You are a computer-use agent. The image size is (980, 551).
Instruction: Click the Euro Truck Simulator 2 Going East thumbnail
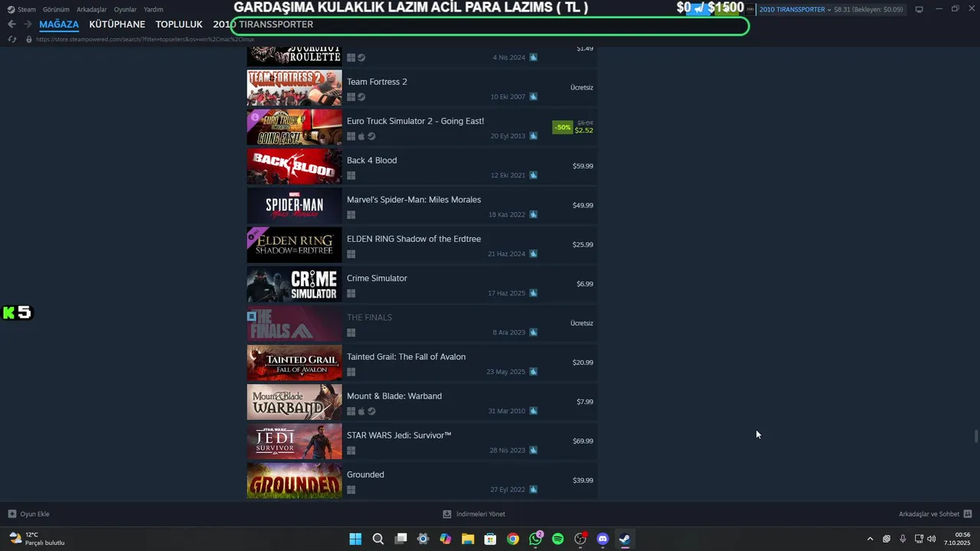click(x=294, y=127)
